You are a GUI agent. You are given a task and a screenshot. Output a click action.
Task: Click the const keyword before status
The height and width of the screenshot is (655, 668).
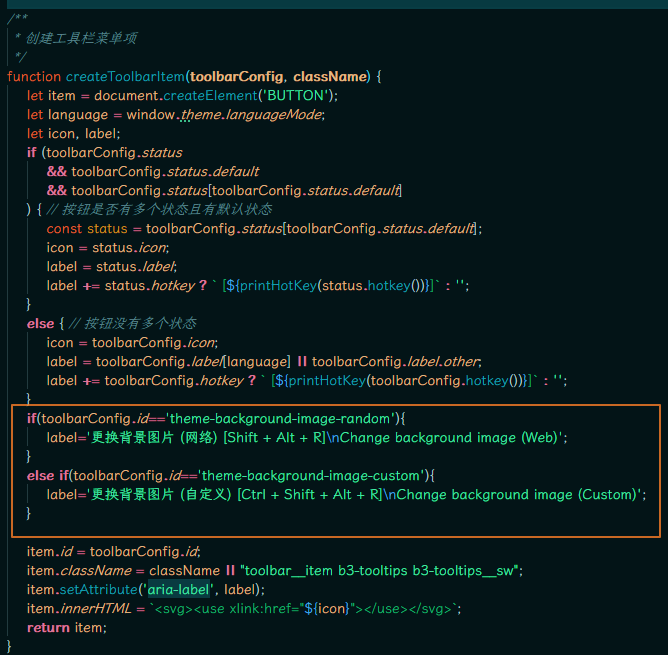[x=64, y=228]
